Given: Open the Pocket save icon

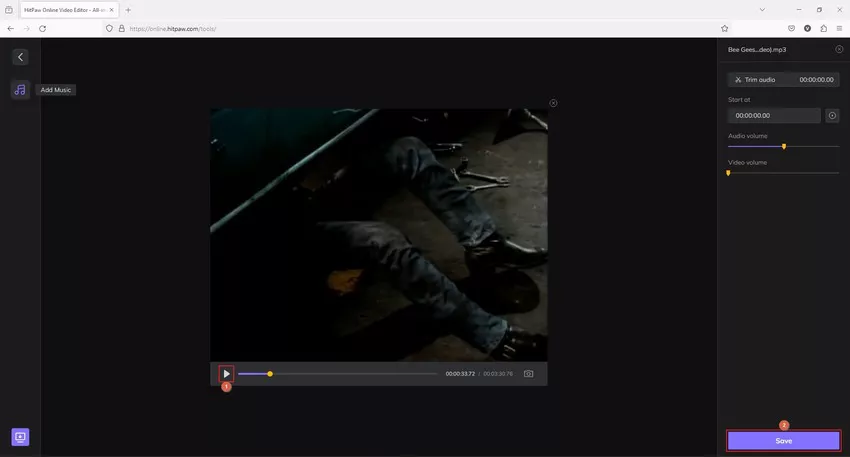Looking at the screenshot, I should 791,29.
